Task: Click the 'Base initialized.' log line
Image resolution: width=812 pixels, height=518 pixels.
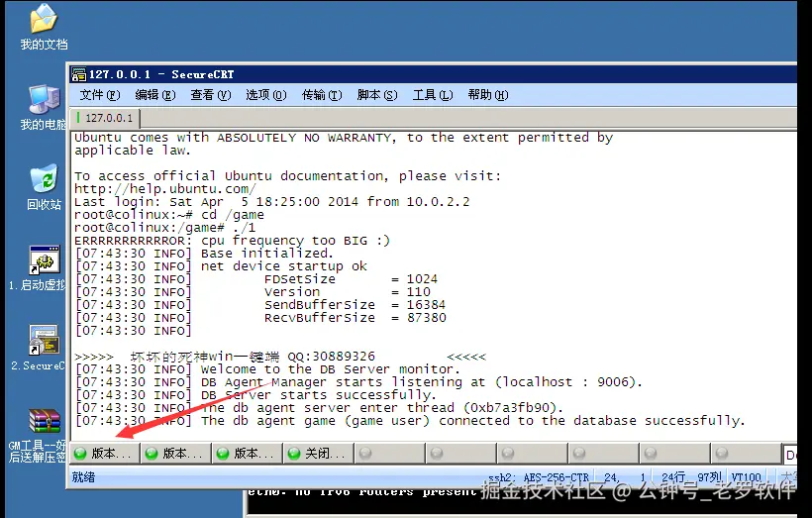Action: click(204, 254)
